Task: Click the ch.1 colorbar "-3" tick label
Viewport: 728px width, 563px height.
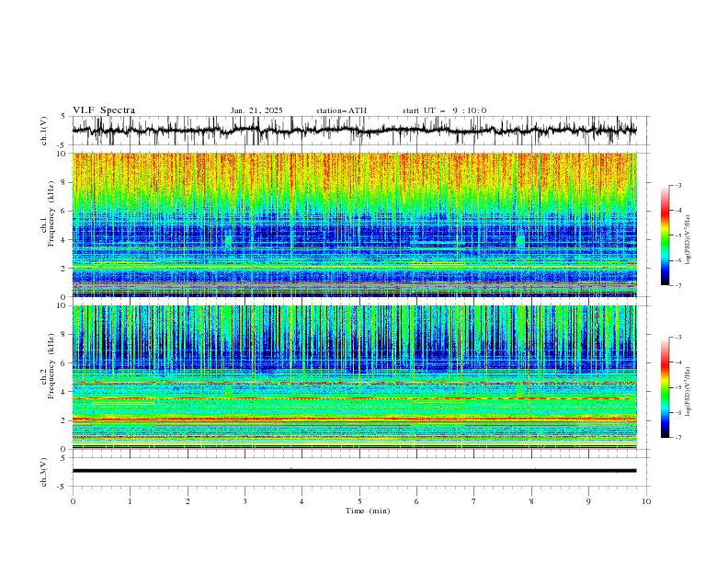Action: [678, 185]
